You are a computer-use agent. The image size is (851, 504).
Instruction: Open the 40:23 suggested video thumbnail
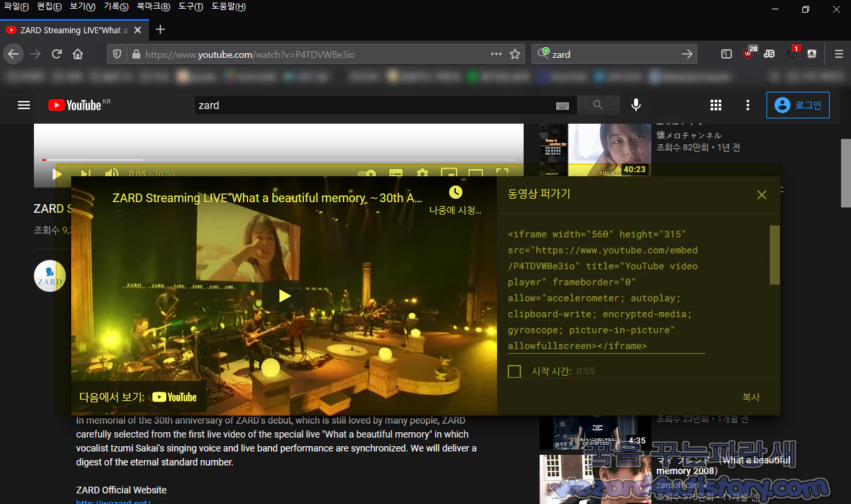[596, 150]
